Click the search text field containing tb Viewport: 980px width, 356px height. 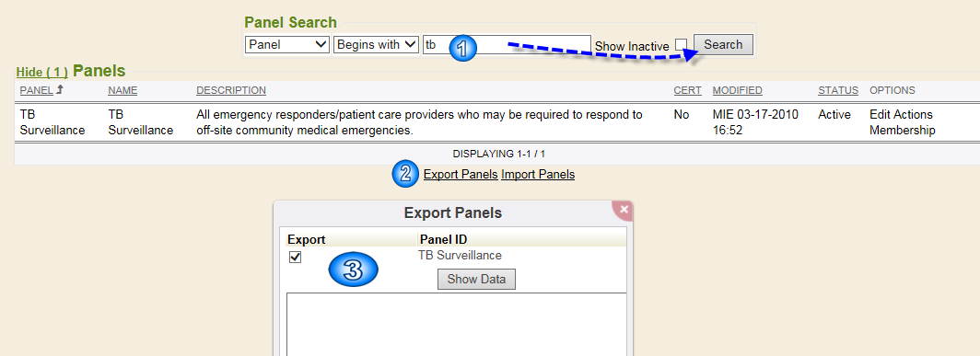(507, 44)
